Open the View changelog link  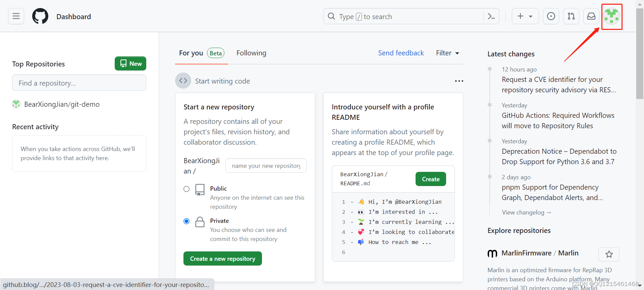[x=527, y=212]
